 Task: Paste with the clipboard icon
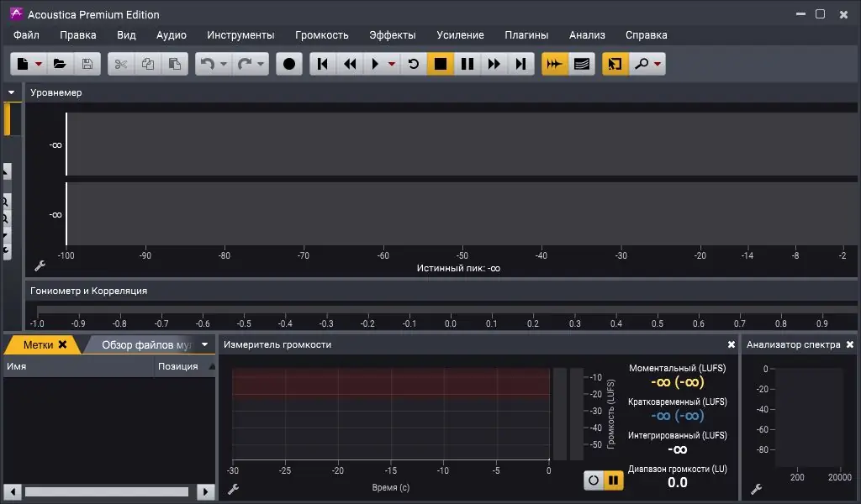tap(175, 64)
